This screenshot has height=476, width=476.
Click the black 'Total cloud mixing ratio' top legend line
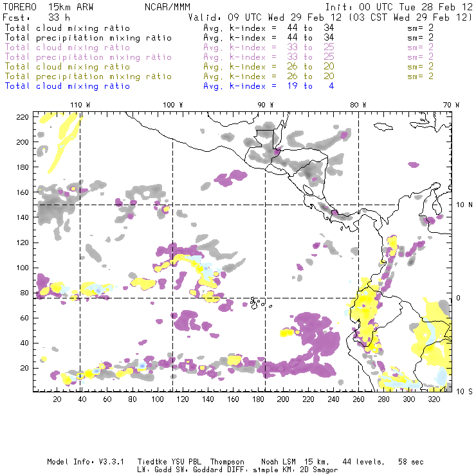68,28
